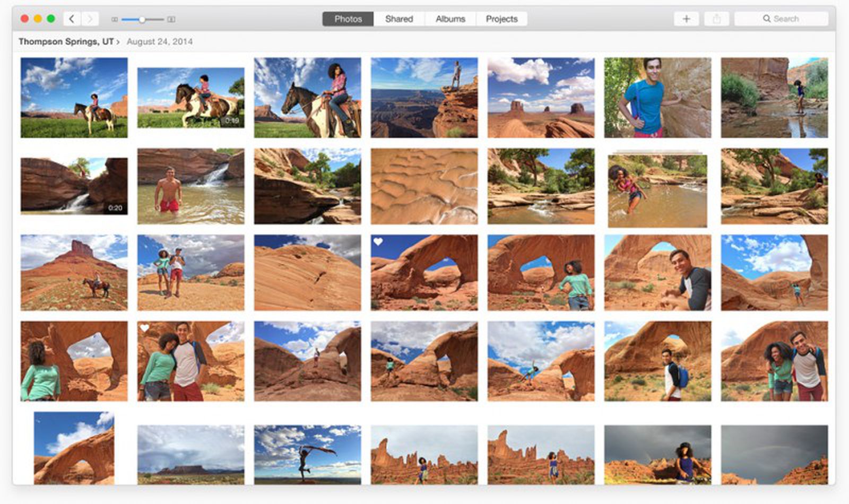Select the large thumbnails icon right of the slider
The width and height of the screenshot is (849, 504).
170,19
